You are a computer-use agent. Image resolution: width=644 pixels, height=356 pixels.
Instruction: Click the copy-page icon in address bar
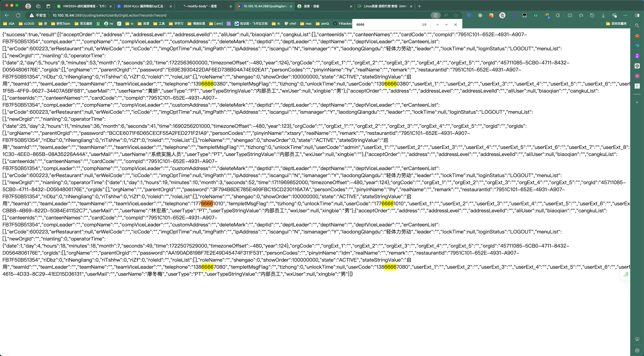pyautogui.click(x=435, y=15)
